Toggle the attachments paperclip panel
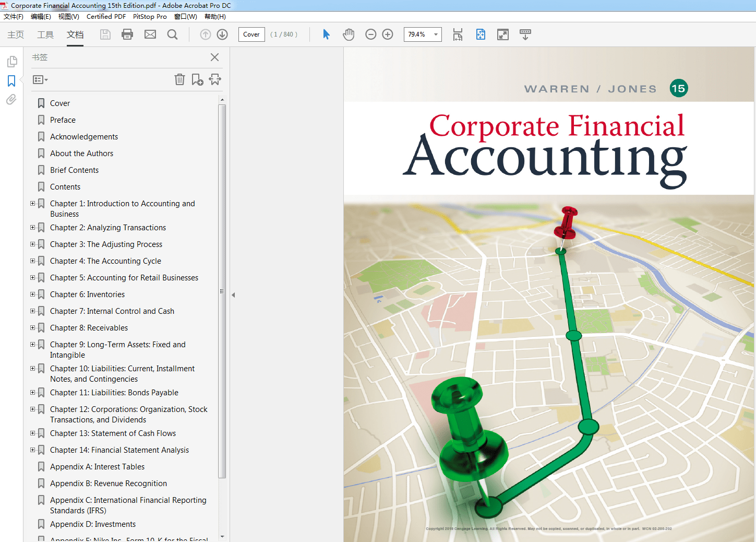The image size is (756, 542). 11,100
